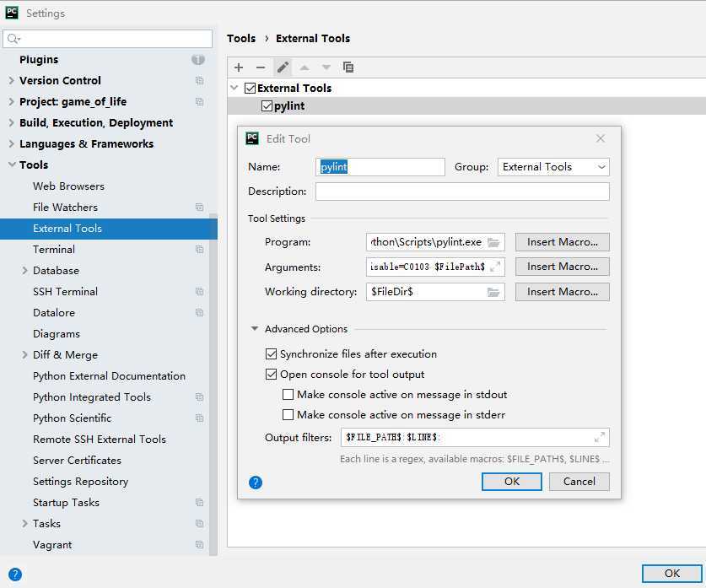Click project-level icon beside File Watchers

tap(199, 207)
